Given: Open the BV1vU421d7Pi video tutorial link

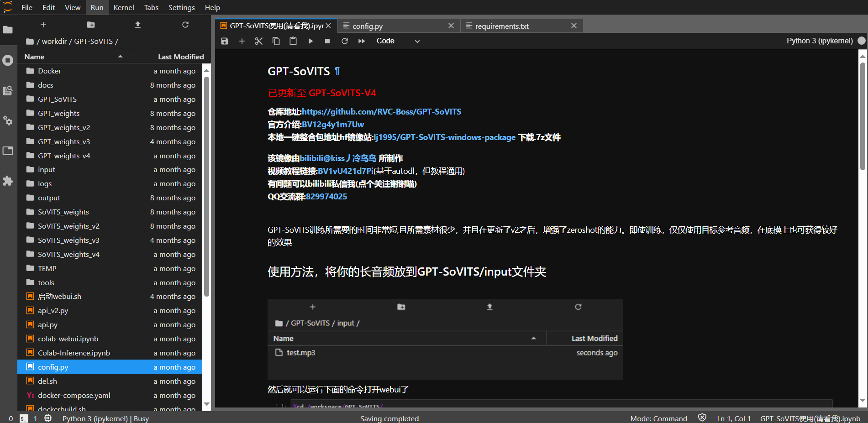Looking at the screenshot, I should tap(346, 171).
